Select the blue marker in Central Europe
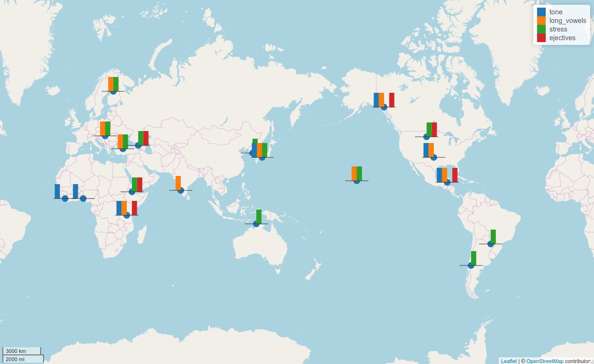The image size is (594, 364). tap(105, 135)
